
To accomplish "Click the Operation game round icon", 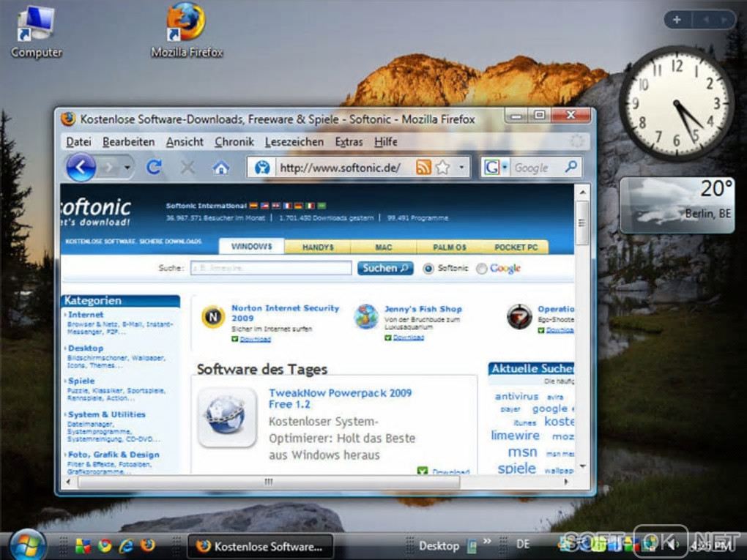I will (x=519, y=317).
